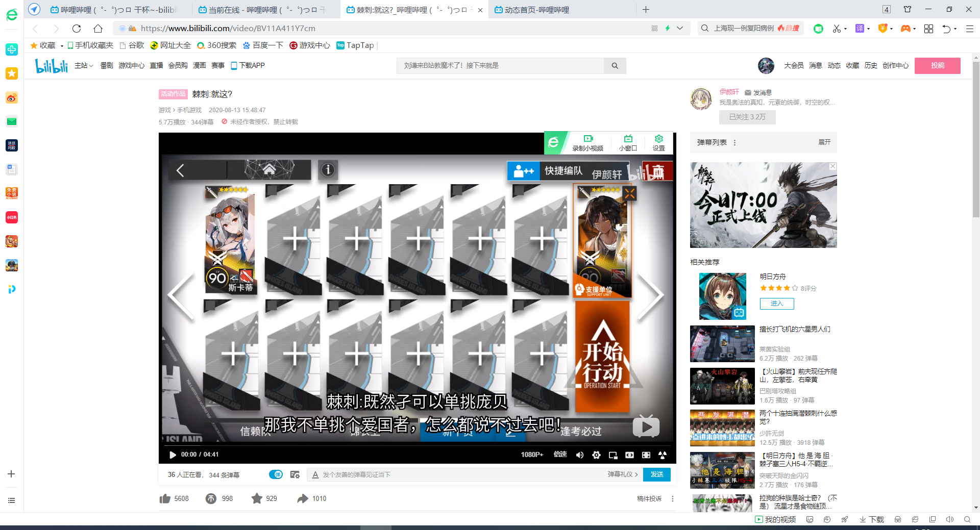Give coins to the video
The width and height of the screenshot is (980, 530).
211,498
